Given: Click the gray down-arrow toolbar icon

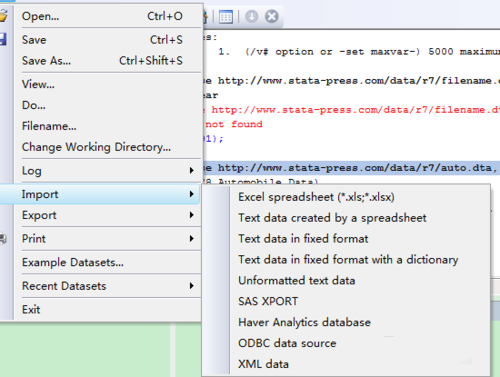Looking at the screenshot, I should tap(252, 16).
